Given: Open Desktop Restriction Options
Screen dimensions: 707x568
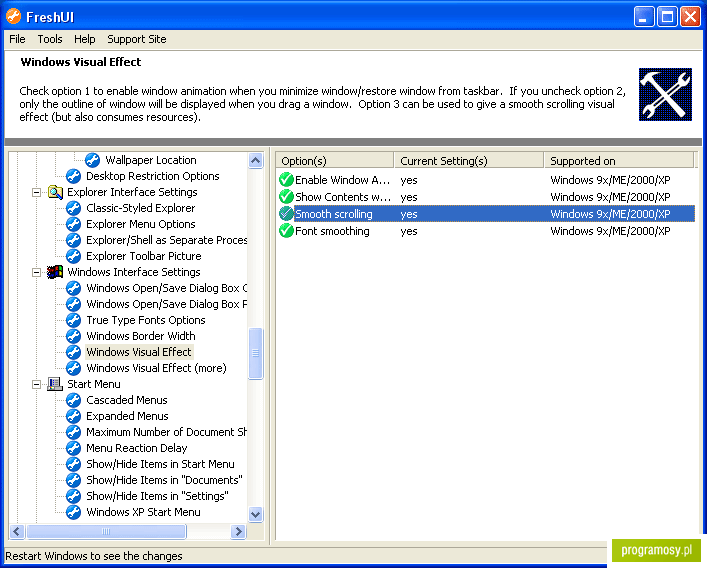Looking at the screenshot, I should coord(153,176).
